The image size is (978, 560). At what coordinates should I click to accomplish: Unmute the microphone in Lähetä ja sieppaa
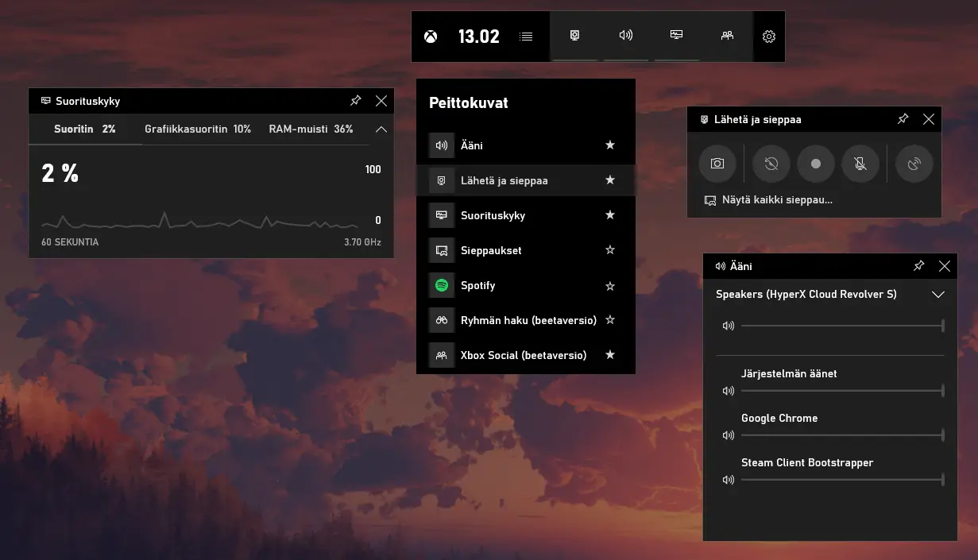[x=860, y=164]
